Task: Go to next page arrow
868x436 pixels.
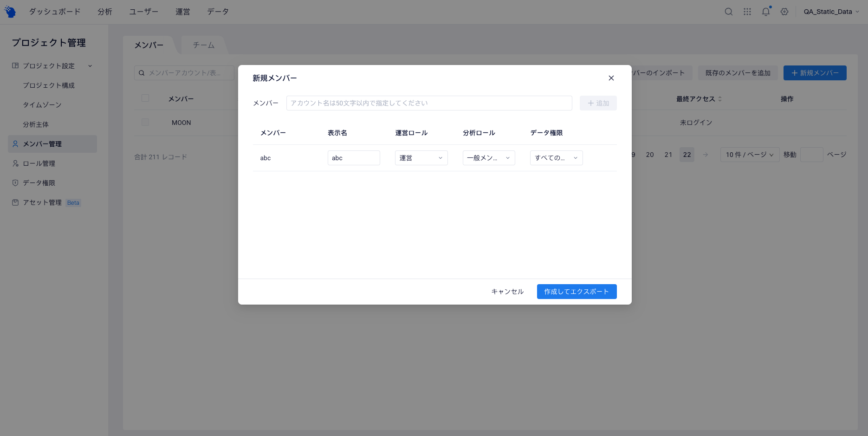Action: pos(706,155)
